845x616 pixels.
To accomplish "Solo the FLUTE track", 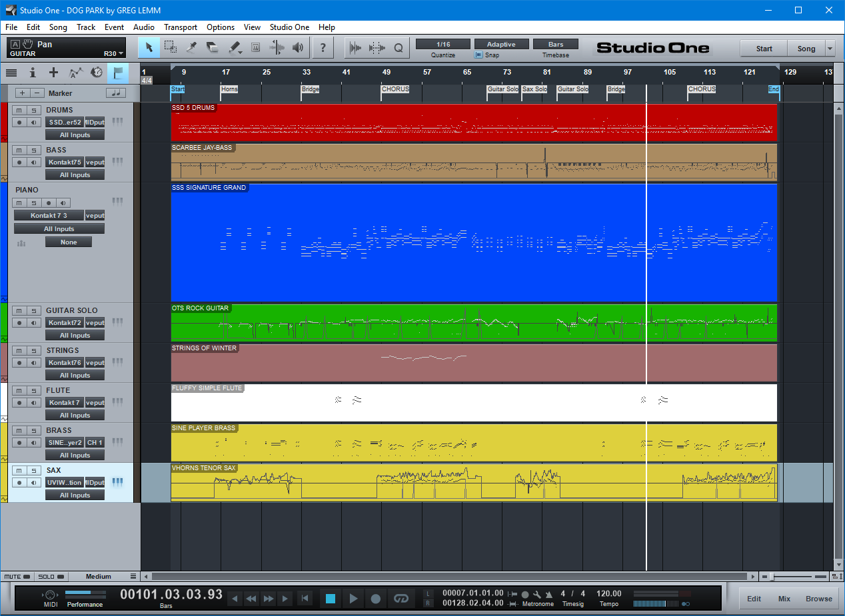I will click(x=33, y=390).
